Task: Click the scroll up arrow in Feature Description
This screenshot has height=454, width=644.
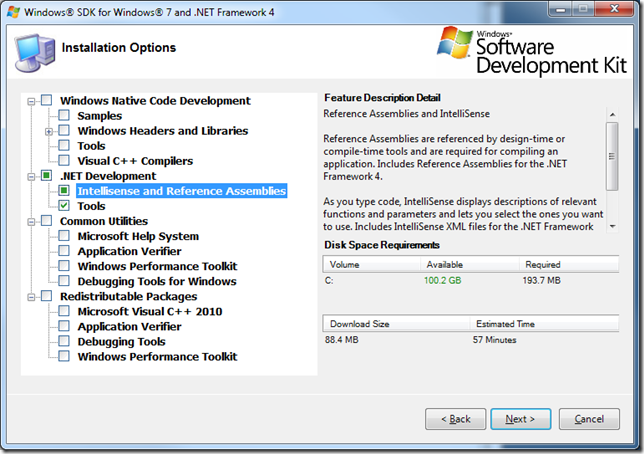Action: click(612, 114)
